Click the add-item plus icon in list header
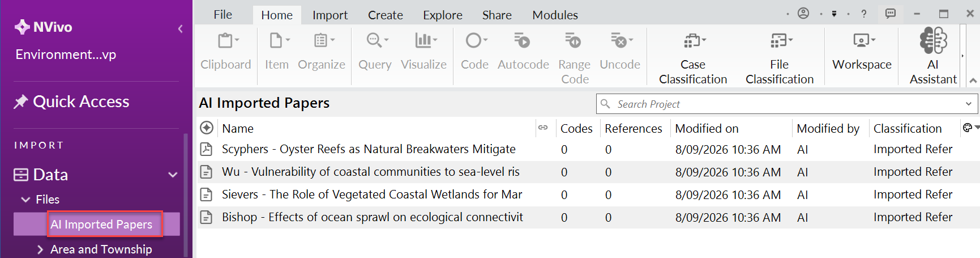Viewport: 980px width, 258px height. (x=207, y=128)
